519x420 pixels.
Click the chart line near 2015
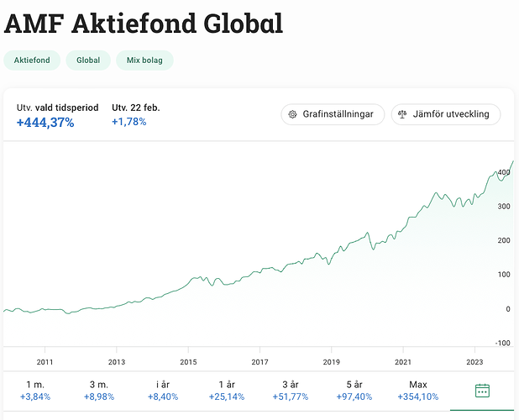click(x=189, y=284)
